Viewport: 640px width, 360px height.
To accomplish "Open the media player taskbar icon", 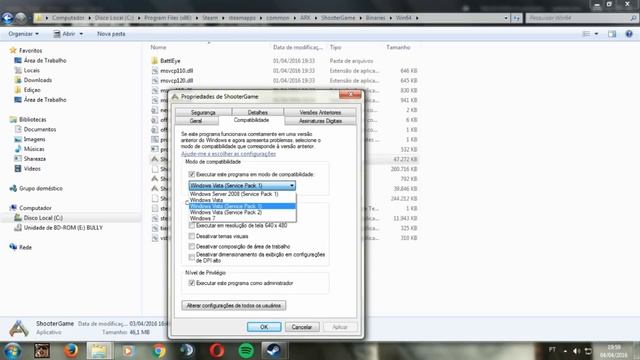I will [128, 351].
